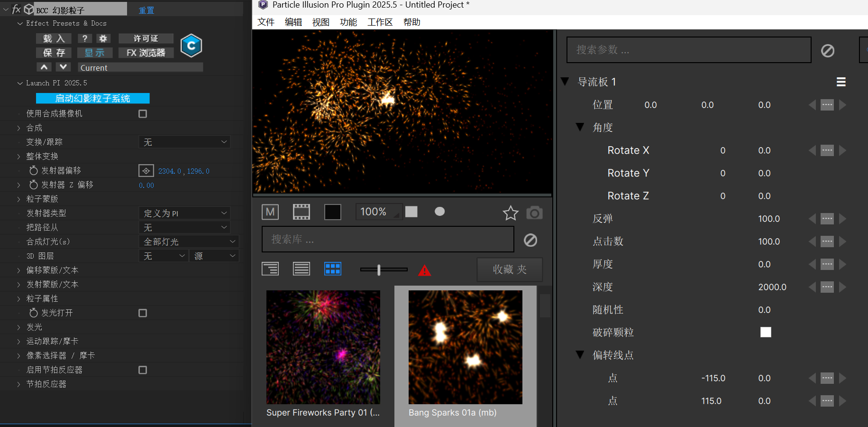The width and height of the screenshot is (868, 427).
Task: Open the 发射器类型 dropdown
Action: point(184,213)
